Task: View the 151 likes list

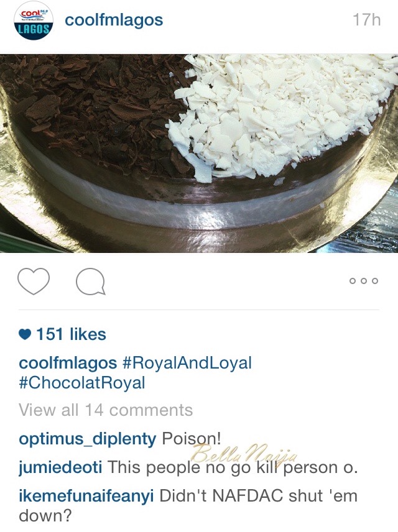Action: point(71,334)
